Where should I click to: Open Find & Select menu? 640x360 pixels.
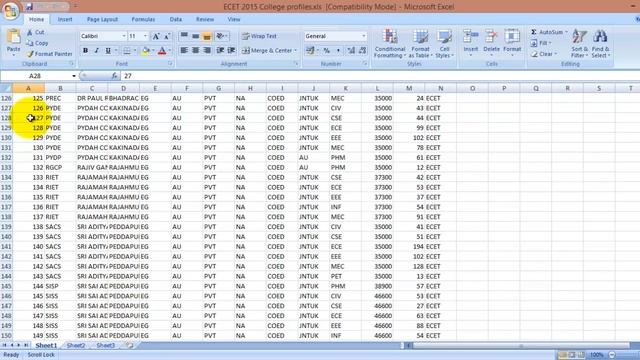point(601,44)
